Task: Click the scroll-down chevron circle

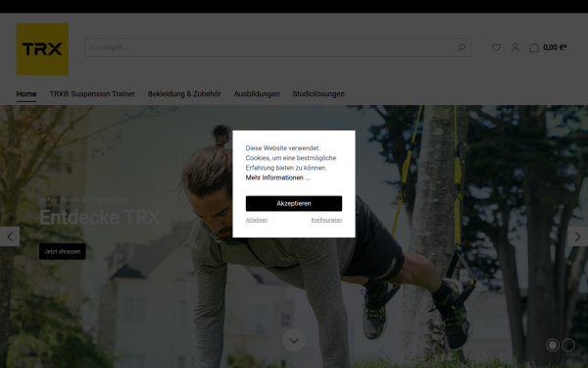Action: tap(294, 341)
